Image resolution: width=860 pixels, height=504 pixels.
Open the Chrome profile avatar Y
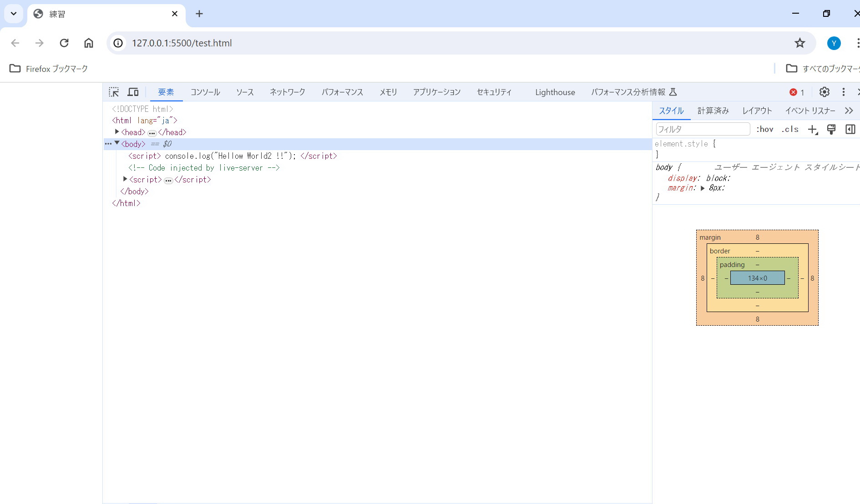point(834,43)
